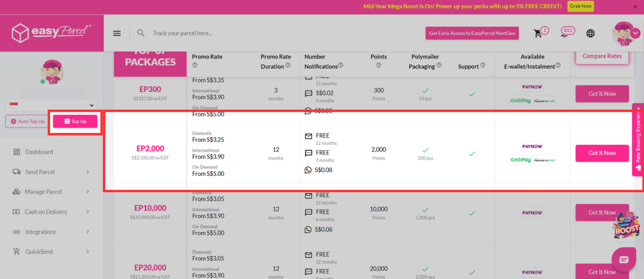Click the Integrations link icon
This screenshot has height=279, width=644.
pyautogui.click(x=17, y=232)
